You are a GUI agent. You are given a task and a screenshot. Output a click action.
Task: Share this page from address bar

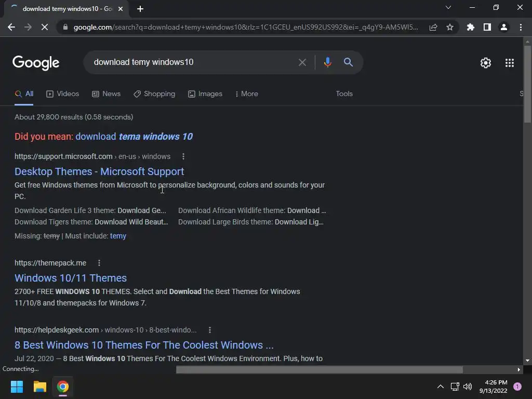(x=433, y=27)
